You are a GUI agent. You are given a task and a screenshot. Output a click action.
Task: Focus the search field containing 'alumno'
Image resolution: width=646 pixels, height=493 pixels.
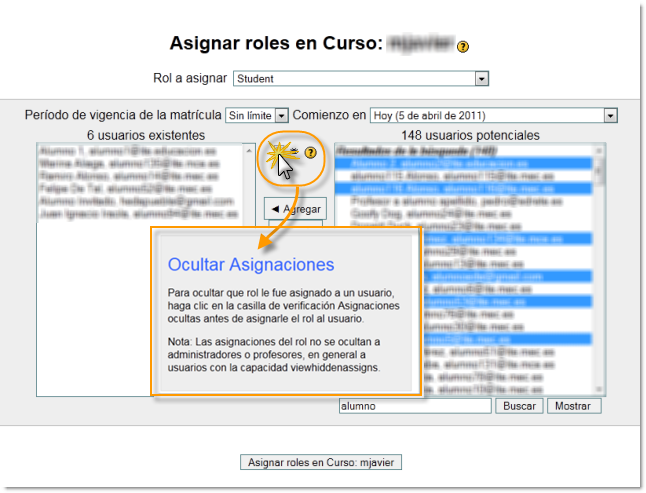coord(414,406)
